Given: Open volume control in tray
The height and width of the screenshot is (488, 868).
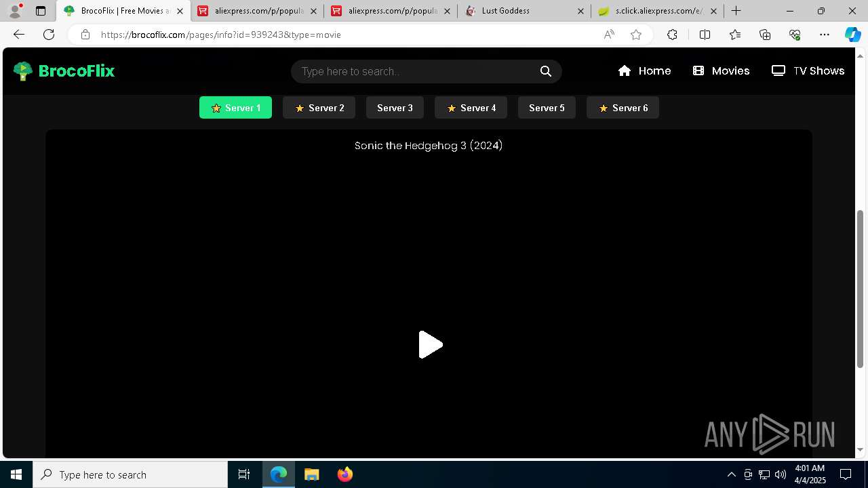Looking at the screenshot, I should tap(781, 474).
